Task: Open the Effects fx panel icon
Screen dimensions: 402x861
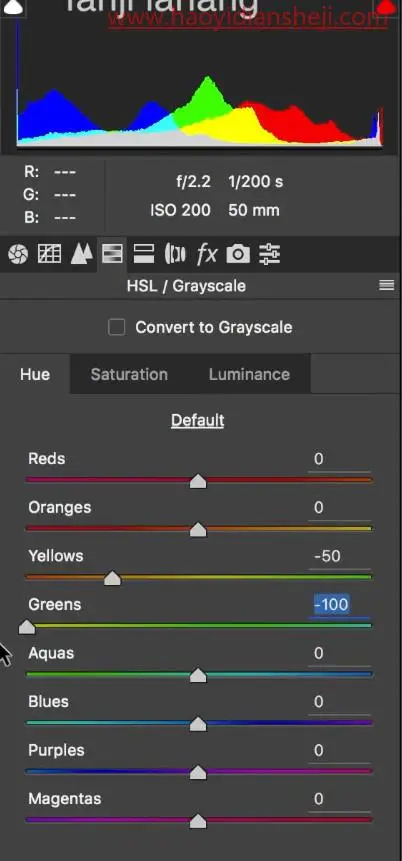Action: pyautogui.click(x=207, y=254)
